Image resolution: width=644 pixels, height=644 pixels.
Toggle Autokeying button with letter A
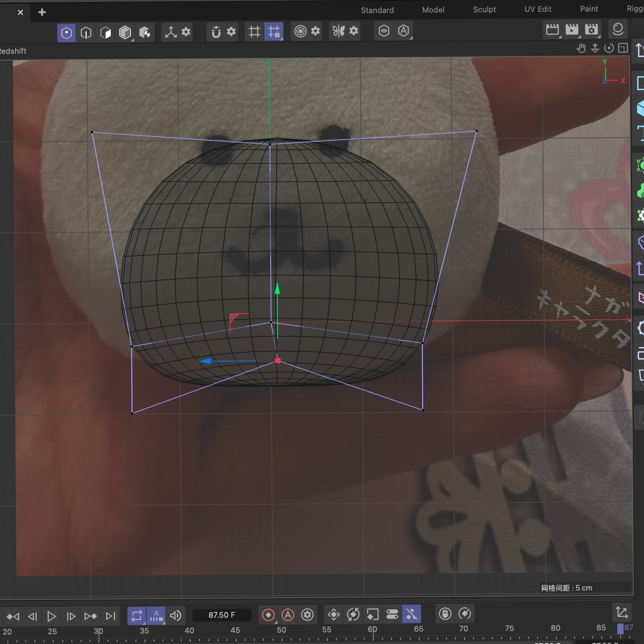tap(288, 615)
